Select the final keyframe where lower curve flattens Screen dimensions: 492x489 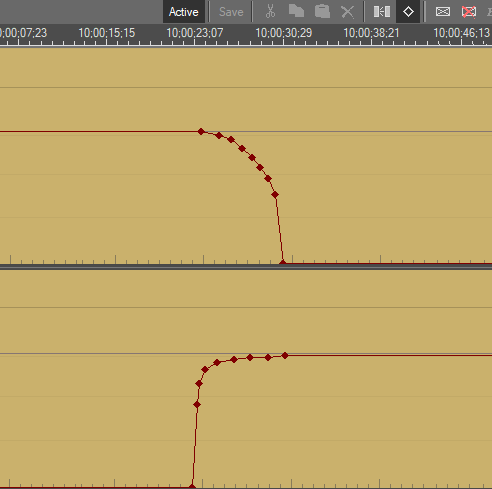tap(285, 356)
